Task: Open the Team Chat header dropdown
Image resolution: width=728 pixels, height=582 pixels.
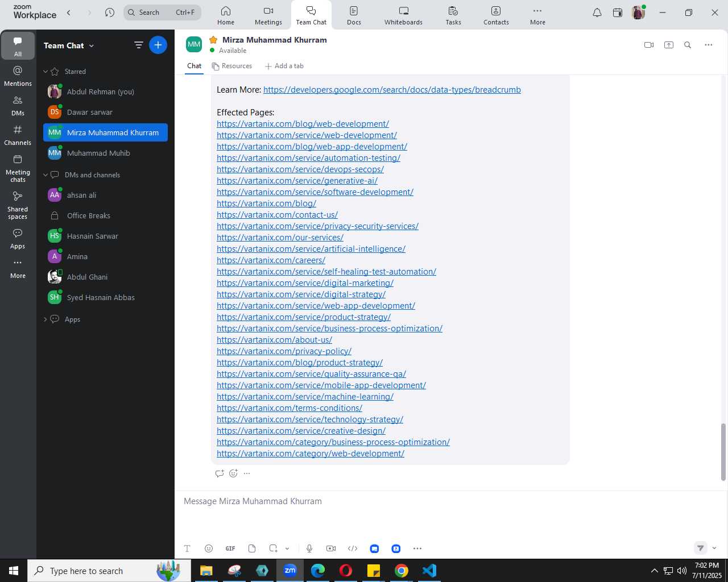Action: click(69, 45)
